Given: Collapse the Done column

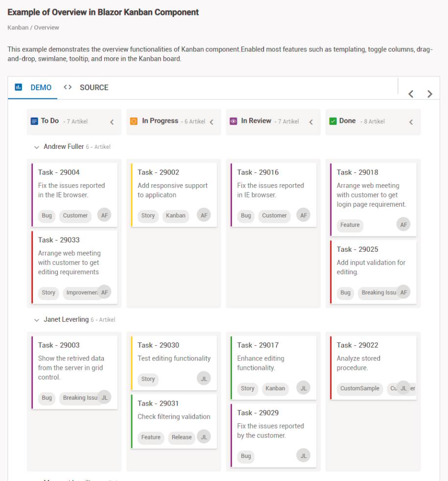Looking at the screenshot, I should point(411,122).
